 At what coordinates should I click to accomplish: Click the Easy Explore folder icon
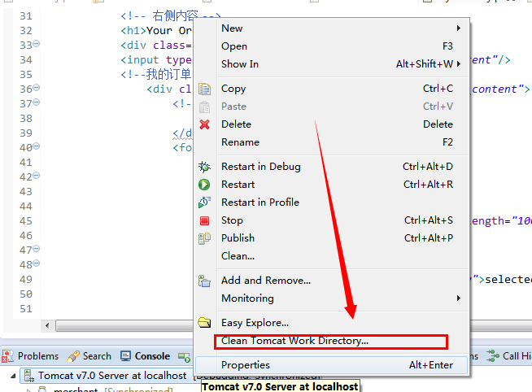click(204, 323)
